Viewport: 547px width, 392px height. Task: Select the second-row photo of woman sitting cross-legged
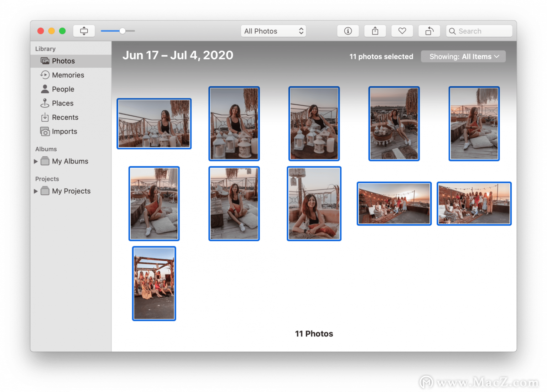click(234, 204)
